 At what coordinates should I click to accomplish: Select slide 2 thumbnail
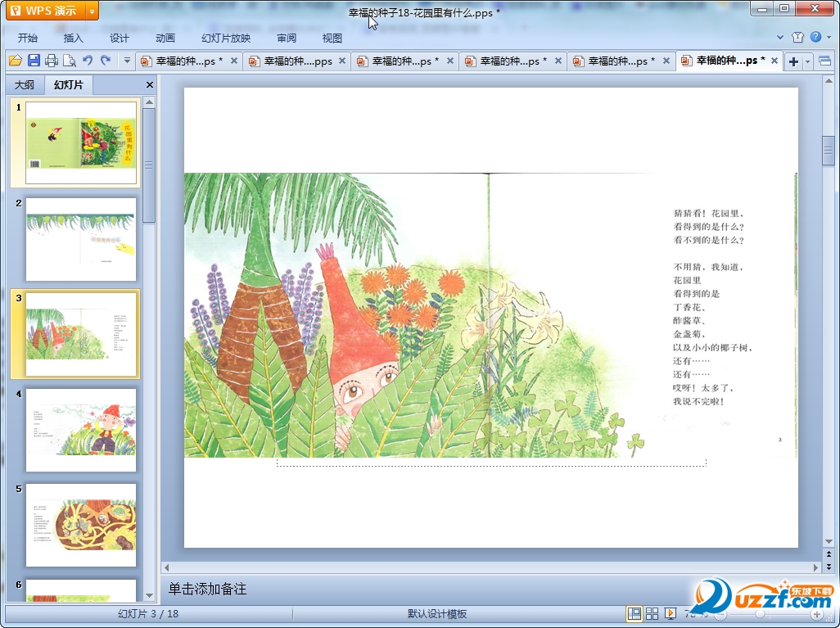point(81,239)
